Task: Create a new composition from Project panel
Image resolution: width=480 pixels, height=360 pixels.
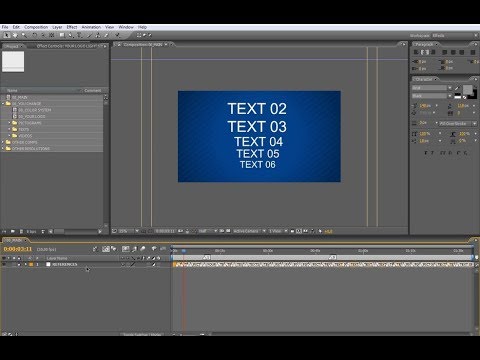Action: tap(21, 231)
